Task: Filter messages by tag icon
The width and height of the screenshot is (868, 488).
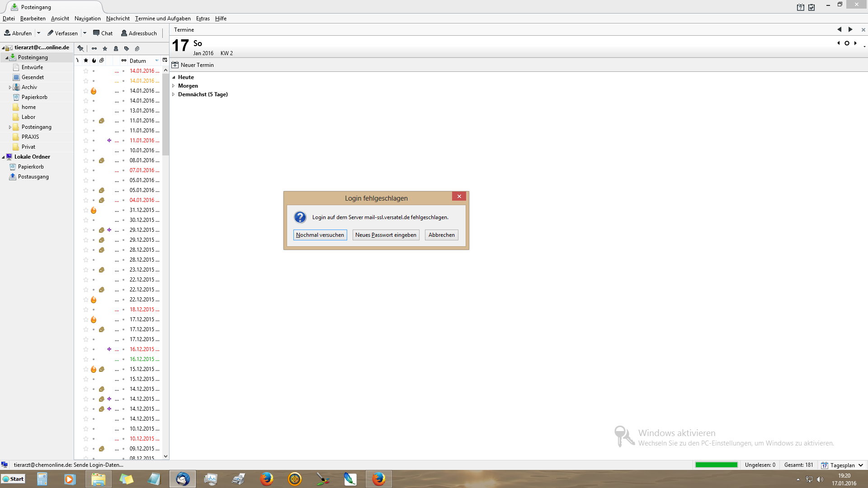Action: tap(127, 48)
